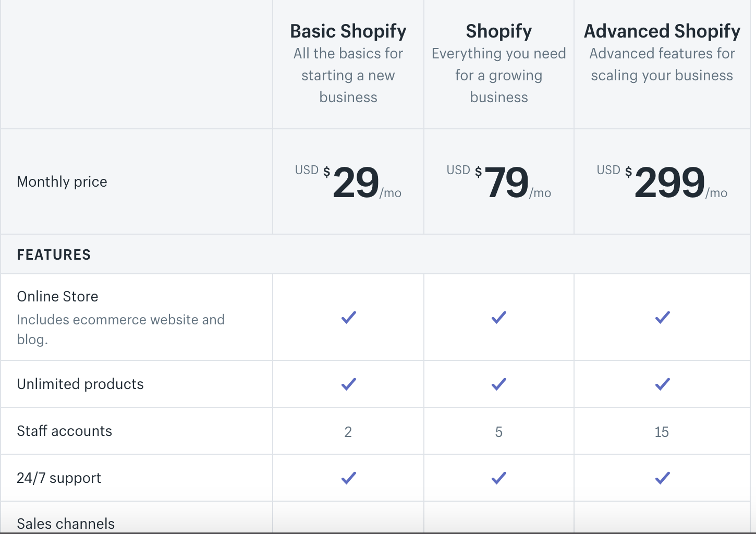
Task: Click the Online Store checkmark for Advanced Shopify
Action: [x=662, y=317]
